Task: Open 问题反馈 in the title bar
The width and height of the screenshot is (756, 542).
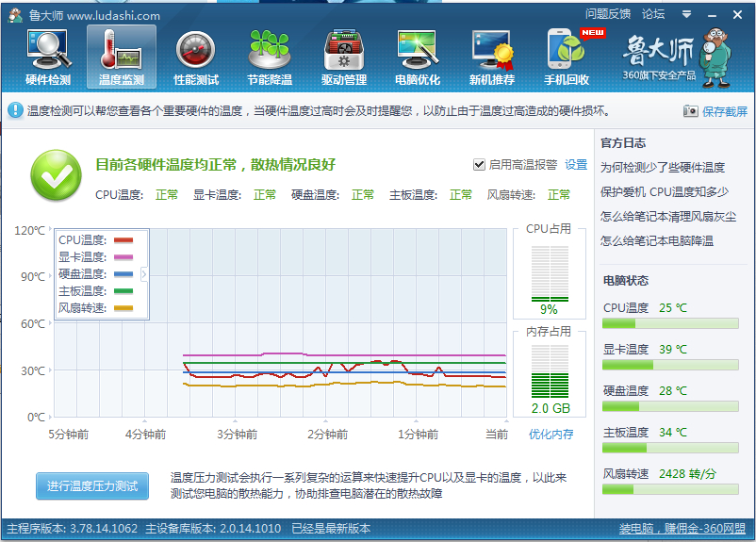Action: pos(607,14)
